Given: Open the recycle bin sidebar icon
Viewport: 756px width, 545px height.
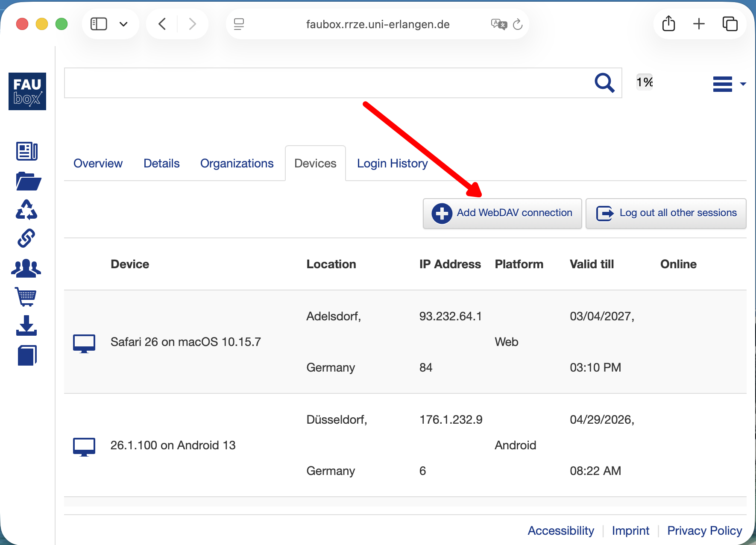Looking at the screenshot, I should pyautogui.click(x=26, y=210).
